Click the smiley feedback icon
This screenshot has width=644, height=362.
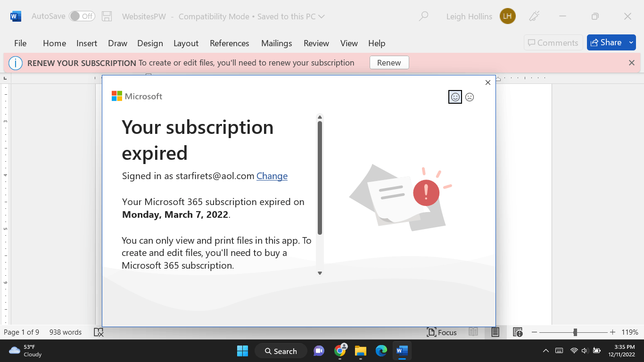click(455, 97)
